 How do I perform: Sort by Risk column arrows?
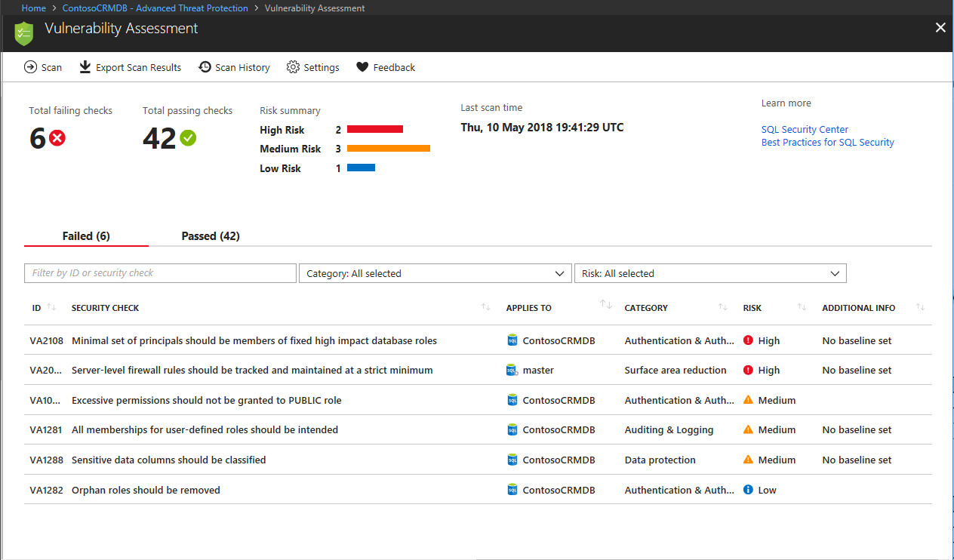pyautogui.click(x=802, y=307)
